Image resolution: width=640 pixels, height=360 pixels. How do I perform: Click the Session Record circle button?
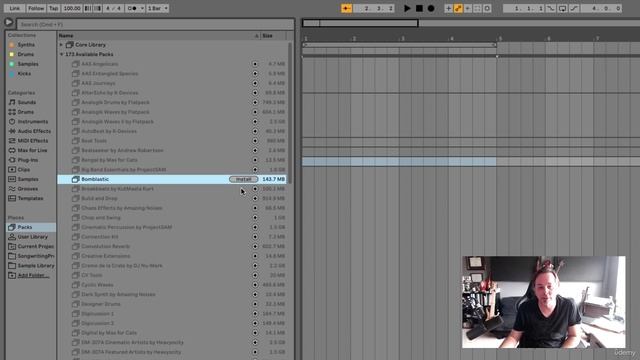coord(487,8)
